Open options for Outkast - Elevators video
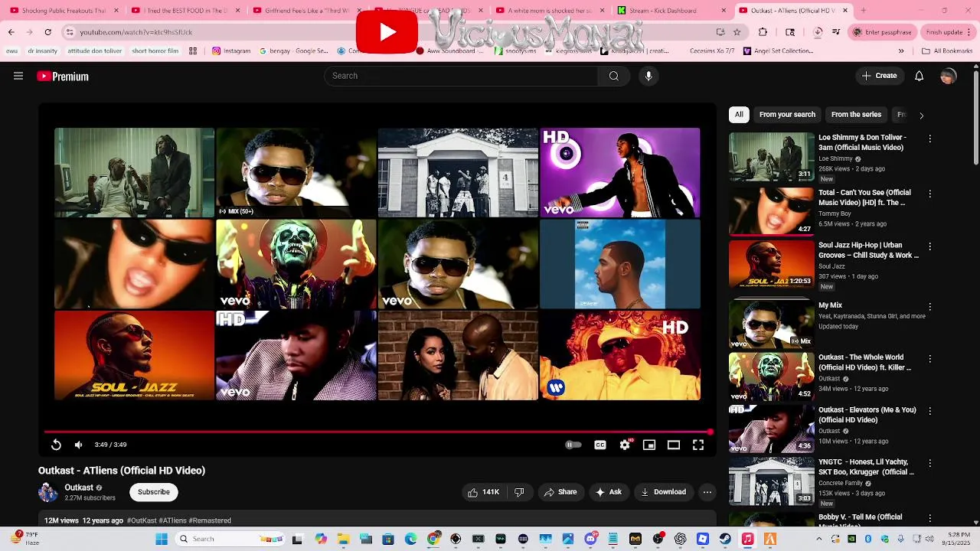The image size is (980, 551). coord(929,411)
